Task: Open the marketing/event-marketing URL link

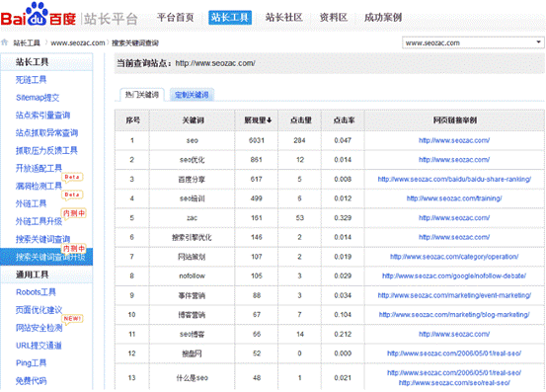Action: coord(454,295)
